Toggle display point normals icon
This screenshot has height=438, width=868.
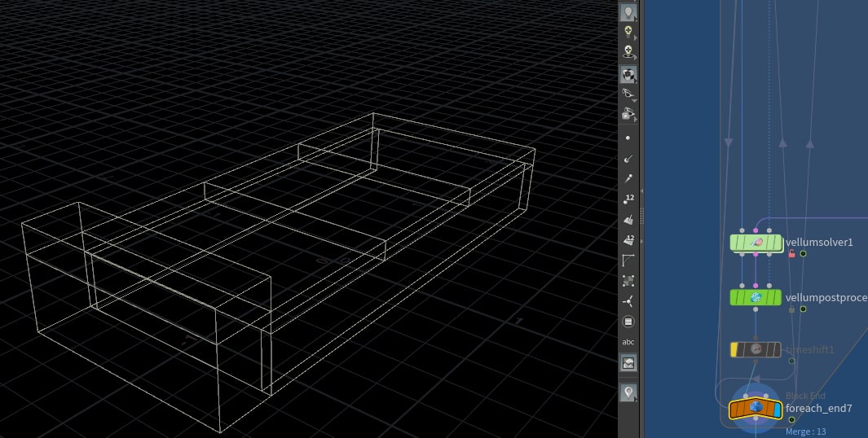628,159
